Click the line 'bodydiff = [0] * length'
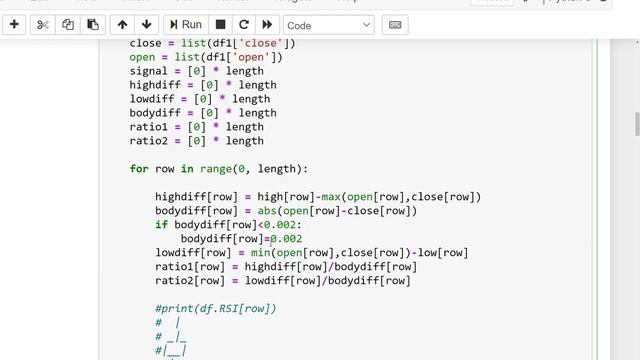Image resolution: width=640 pixels, height=360 pixels. pyautogui.click(x=203, y=113)
